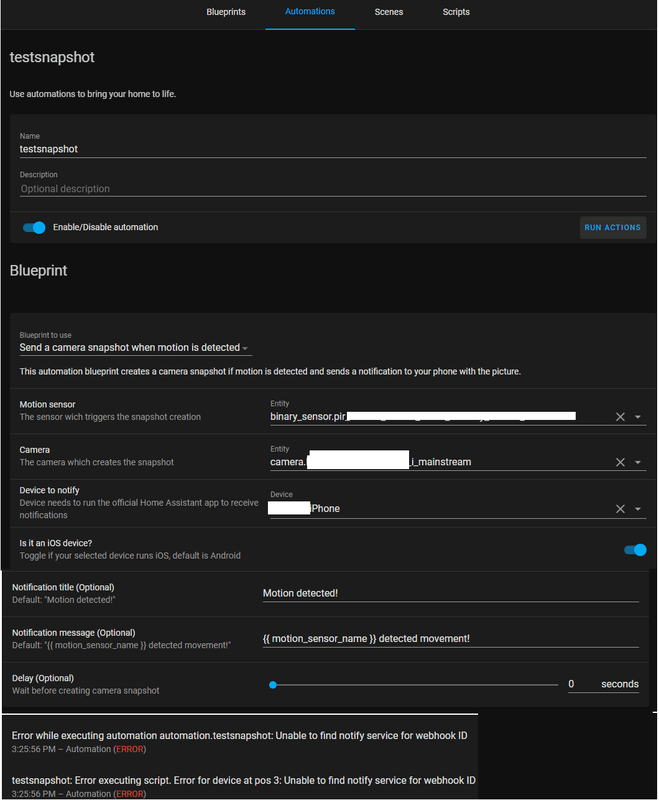Clear the Motion sensor entity selection
The height and width of the screenshot is (800, 659).
[x=620, y=417]
